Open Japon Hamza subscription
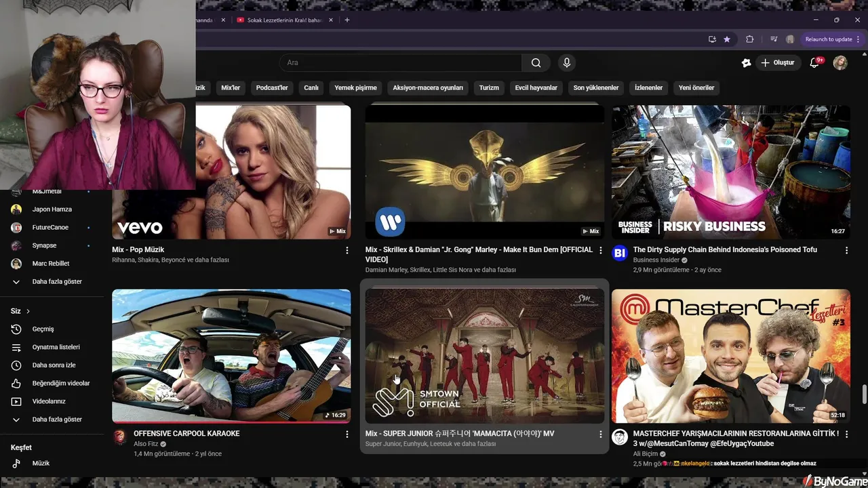The width and height of the screenshot is (868, 488). click(52, 209)
